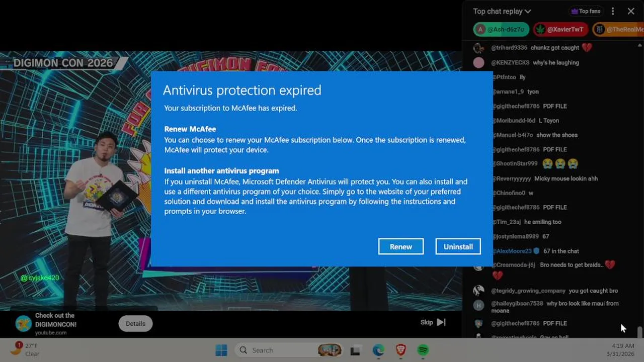This screenshot has height=362, width=644.
Task: Click @ShootinStar999's crying emoji message
Action: pos(560,164)
